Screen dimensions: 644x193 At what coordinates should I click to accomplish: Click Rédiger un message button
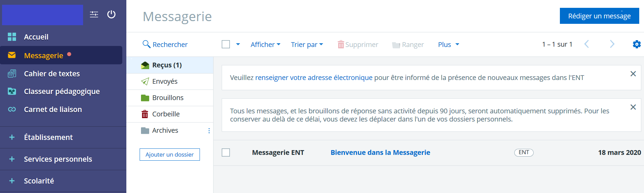(x=599, y=16)
